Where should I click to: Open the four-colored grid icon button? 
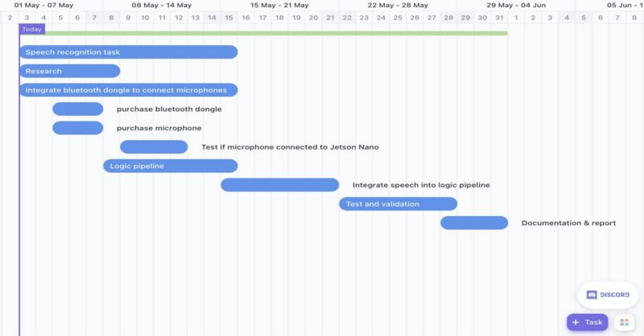(625, 322)
